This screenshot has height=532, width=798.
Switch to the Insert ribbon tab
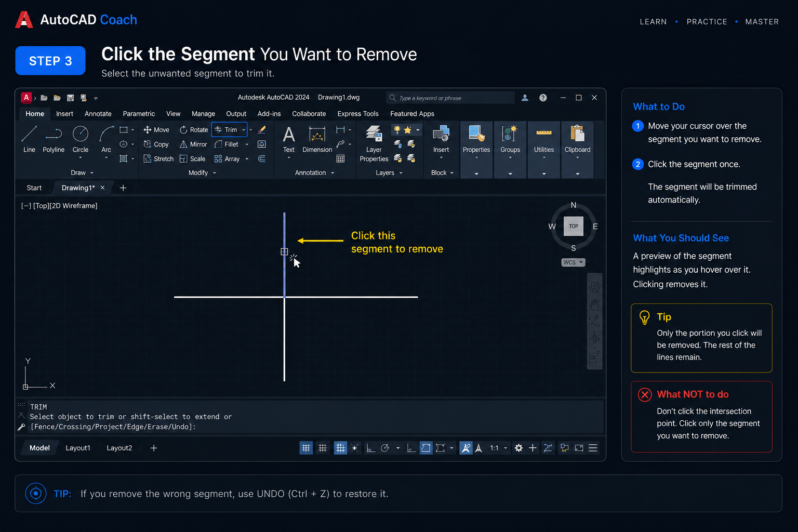[x=64, y=114]
